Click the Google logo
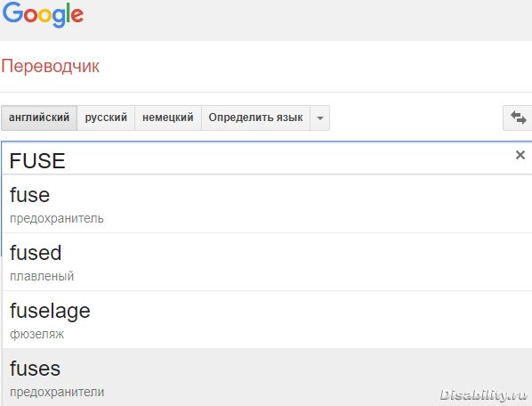This screenshot has height=406, width=532. (43, 14)
